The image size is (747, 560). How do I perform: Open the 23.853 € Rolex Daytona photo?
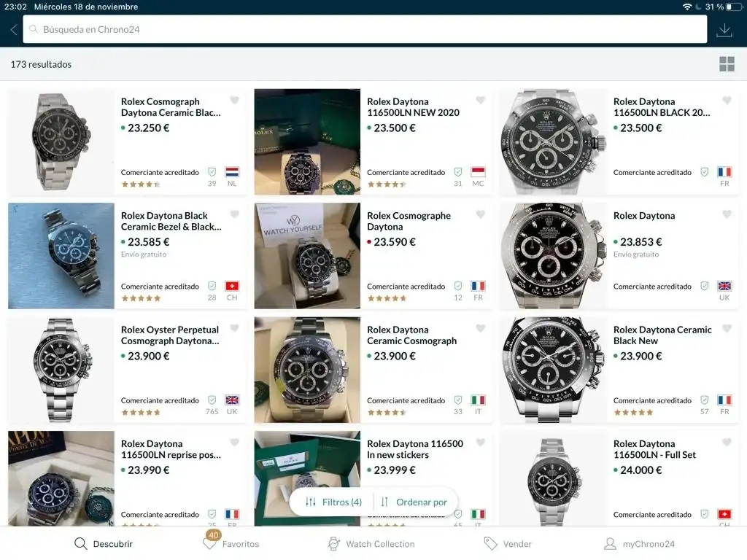(x=554, y=256)
